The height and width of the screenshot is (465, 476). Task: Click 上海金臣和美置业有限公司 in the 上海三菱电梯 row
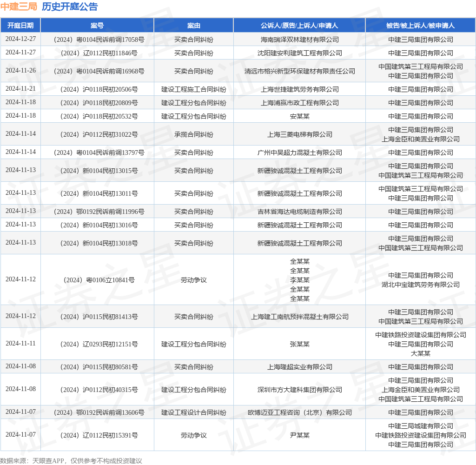click(420, 139)
